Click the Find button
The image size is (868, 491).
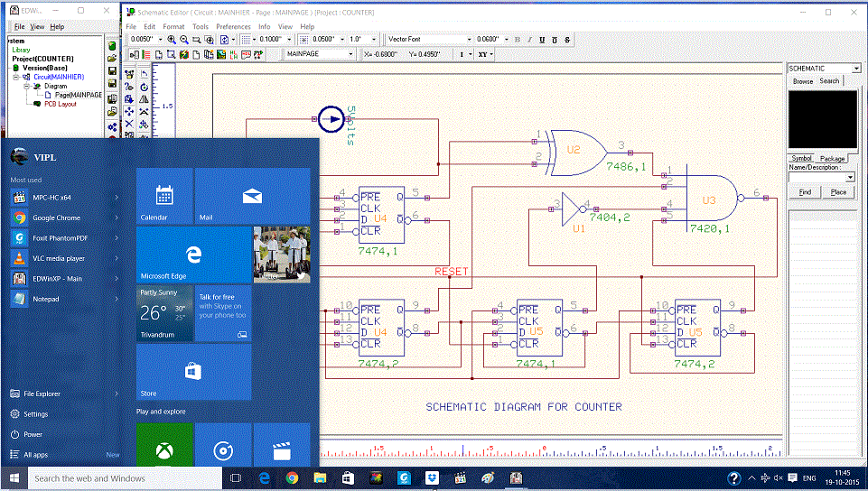[x=805, y=192]
